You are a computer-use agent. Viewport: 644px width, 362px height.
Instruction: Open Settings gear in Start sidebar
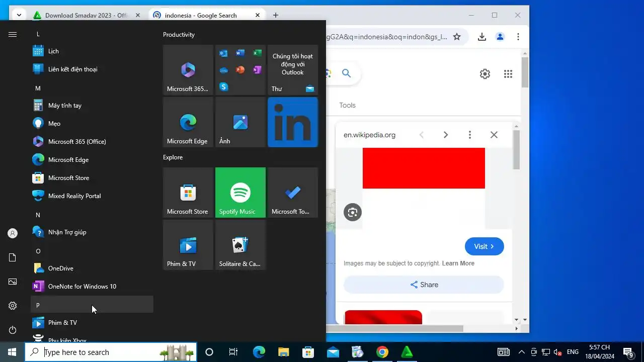click(13, 306)
